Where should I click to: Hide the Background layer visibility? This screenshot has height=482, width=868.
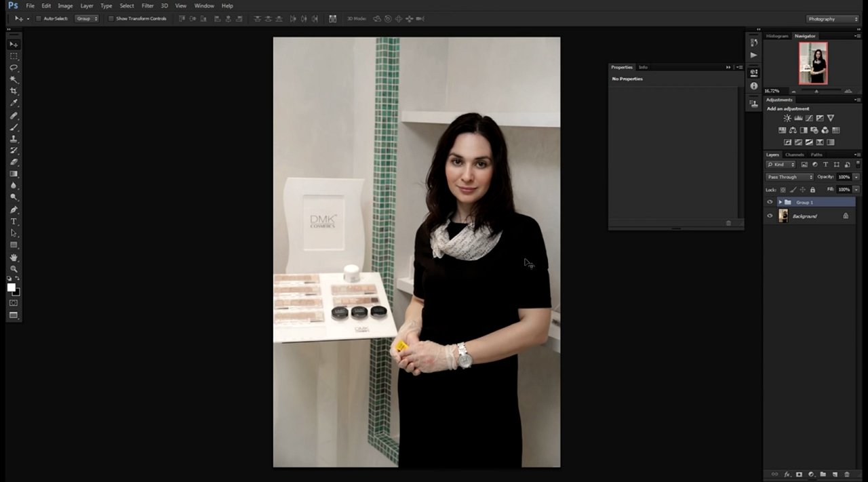tap(770, 216)
